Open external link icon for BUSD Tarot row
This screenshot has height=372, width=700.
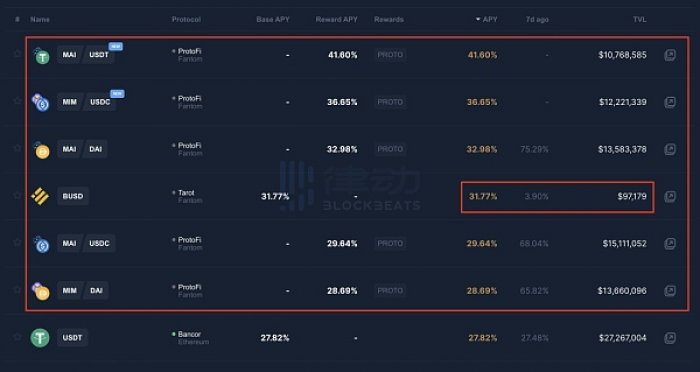(670, 196)
